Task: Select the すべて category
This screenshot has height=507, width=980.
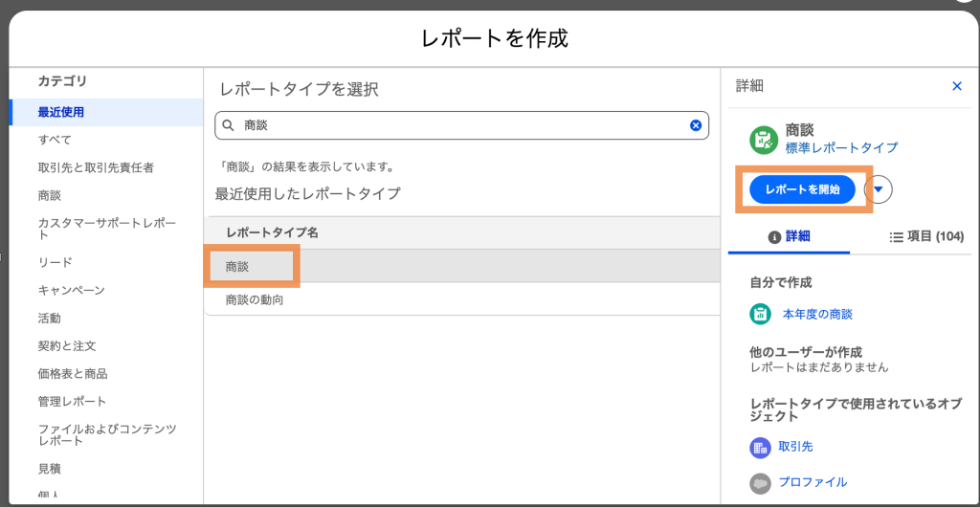Action: [x=55, y=140]
